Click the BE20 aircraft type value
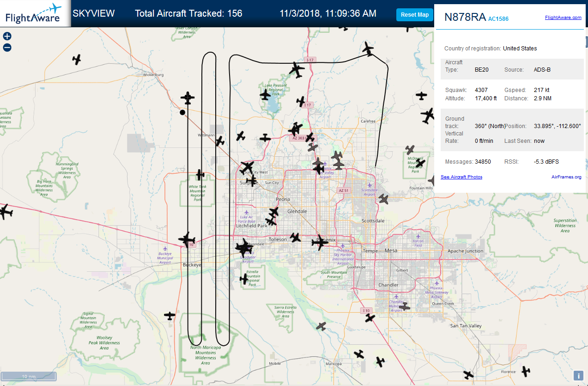This screenshot has width=588, height=386. (482, 70)
